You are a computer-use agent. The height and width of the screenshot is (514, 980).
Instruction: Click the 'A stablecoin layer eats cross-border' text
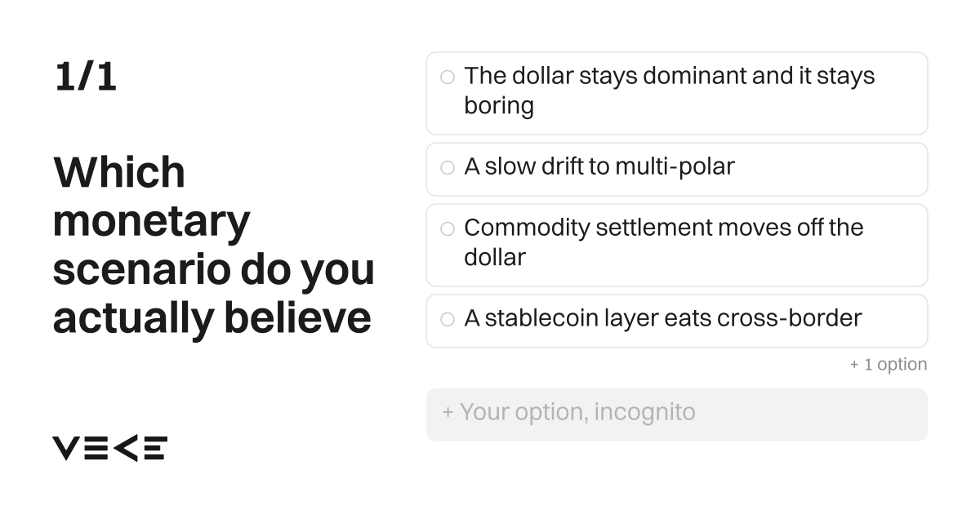pyautogui.click(x=663, y=318)
